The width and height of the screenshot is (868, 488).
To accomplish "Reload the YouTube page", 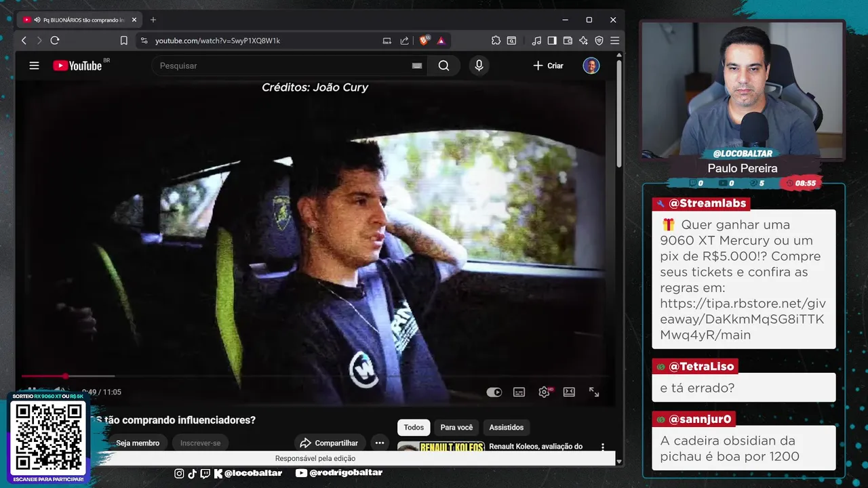I will pyautogui.click(x=55, y=41).
